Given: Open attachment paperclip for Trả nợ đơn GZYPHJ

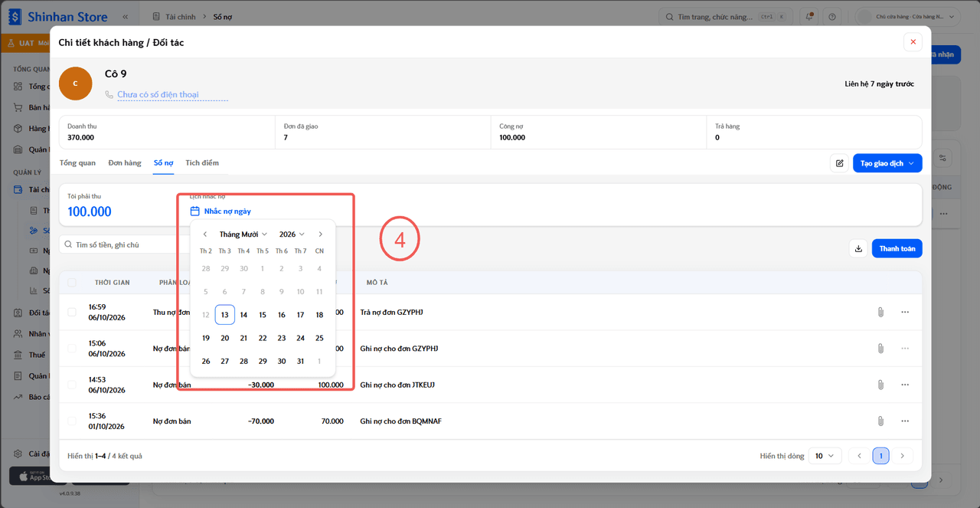Looking at the screenshot, I should click(x=880, y=312).
